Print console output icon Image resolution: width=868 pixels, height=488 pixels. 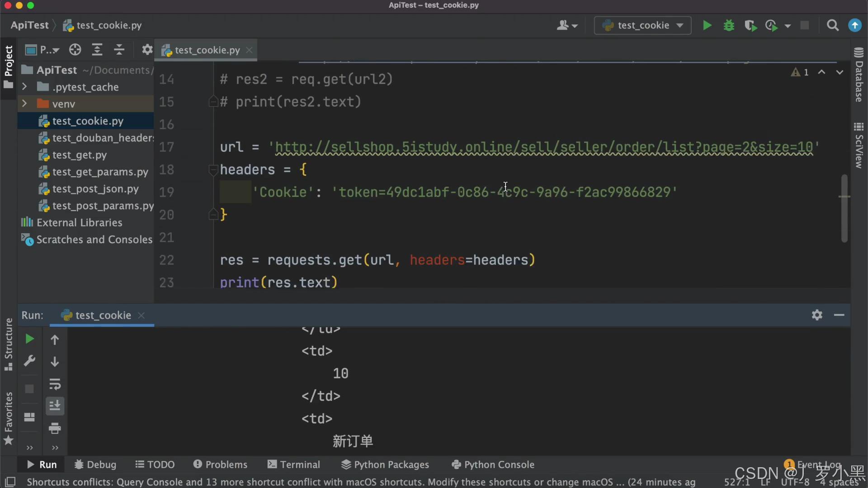coord(55,428)
